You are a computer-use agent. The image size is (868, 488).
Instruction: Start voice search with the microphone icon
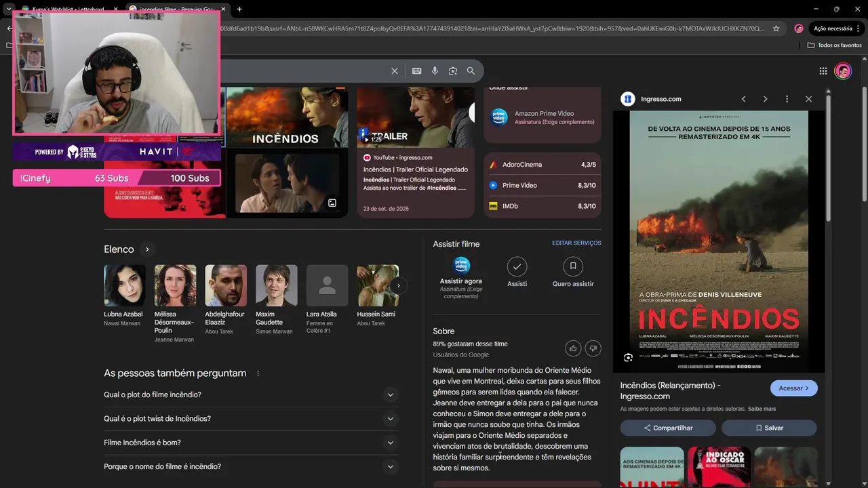pyautogui.click(x=435, y=70)
